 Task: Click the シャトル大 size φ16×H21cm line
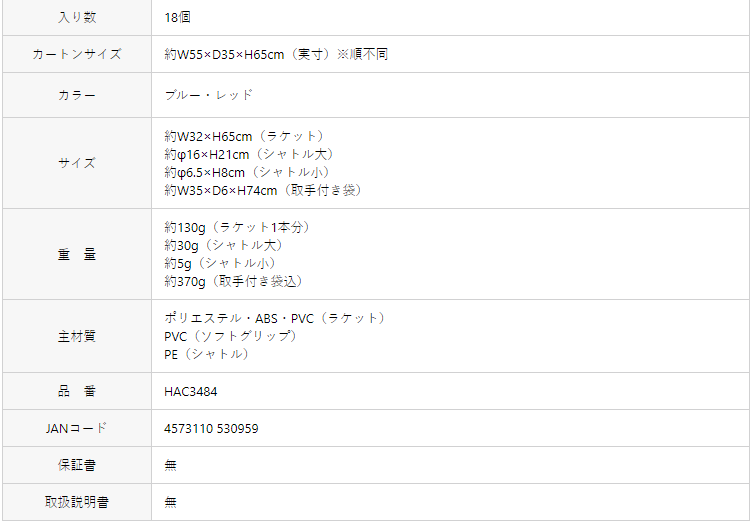click(x=250, y=154)
